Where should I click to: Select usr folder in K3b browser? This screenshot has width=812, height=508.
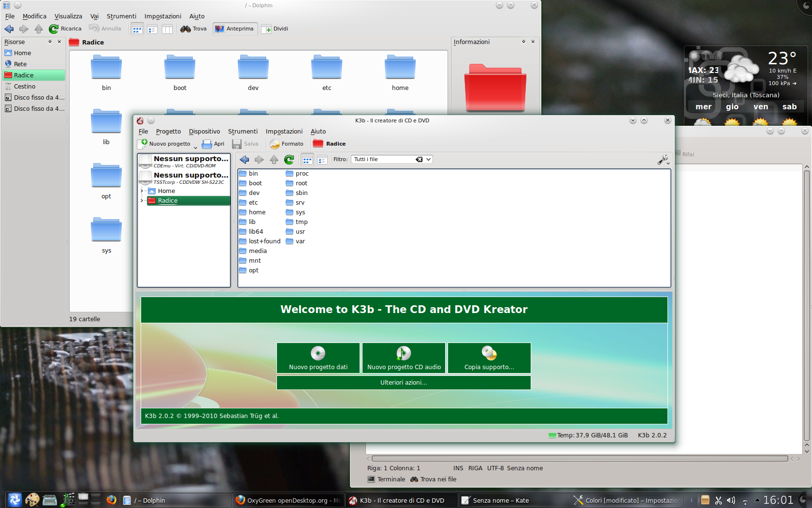click(x=295, y=232)
